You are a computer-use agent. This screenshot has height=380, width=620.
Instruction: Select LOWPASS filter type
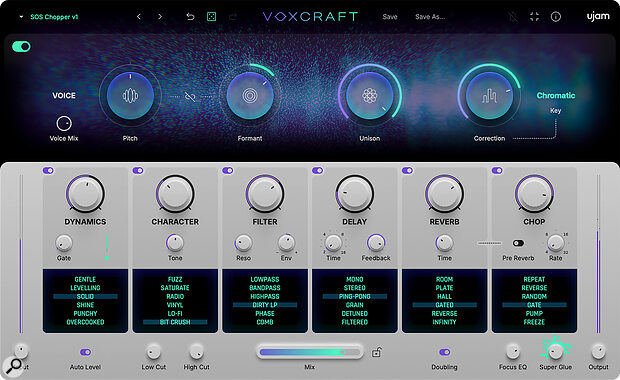pyautogui.click(x=265, y=279)
